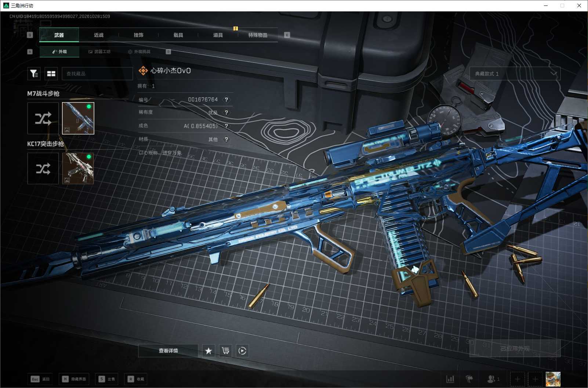
Task: Open the 武器工坊 sub-tab
Action: [99, 52]
